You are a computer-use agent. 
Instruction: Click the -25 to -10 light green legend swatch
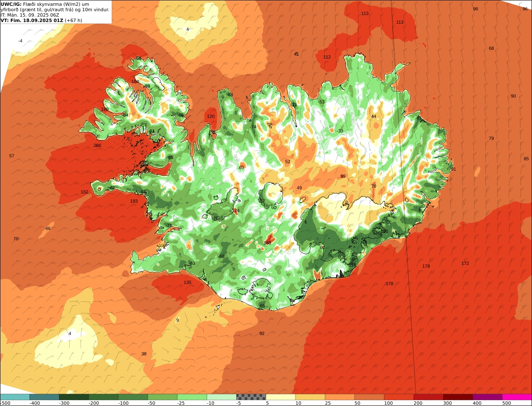point(192,397)
